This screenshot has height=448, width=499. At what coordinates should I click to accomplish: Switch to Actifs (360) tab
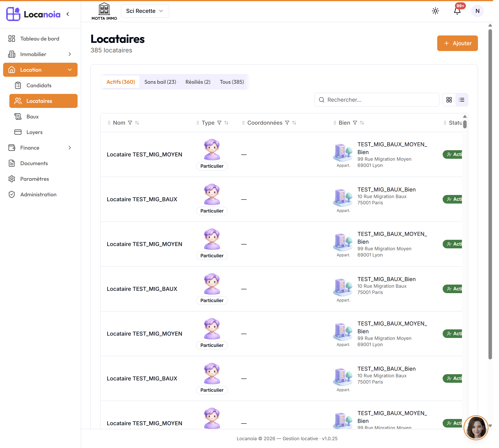[x=121, y=82]
